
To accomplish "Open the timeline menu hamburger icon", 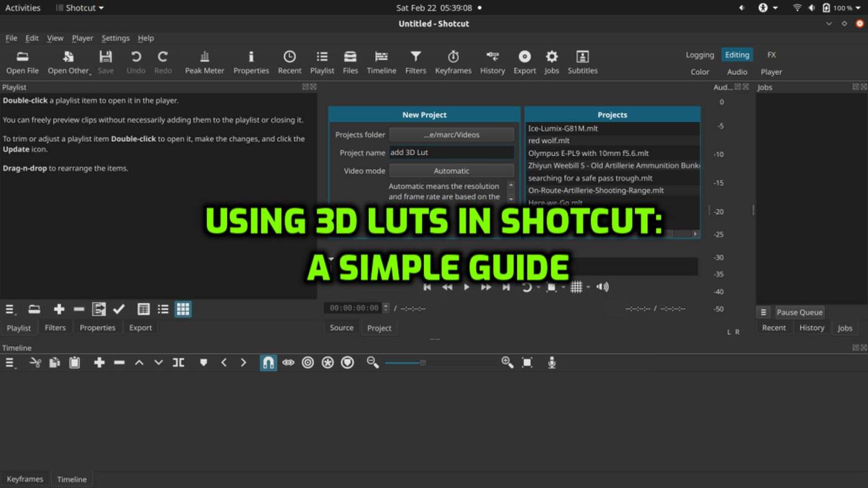I will tap(11, 363).
